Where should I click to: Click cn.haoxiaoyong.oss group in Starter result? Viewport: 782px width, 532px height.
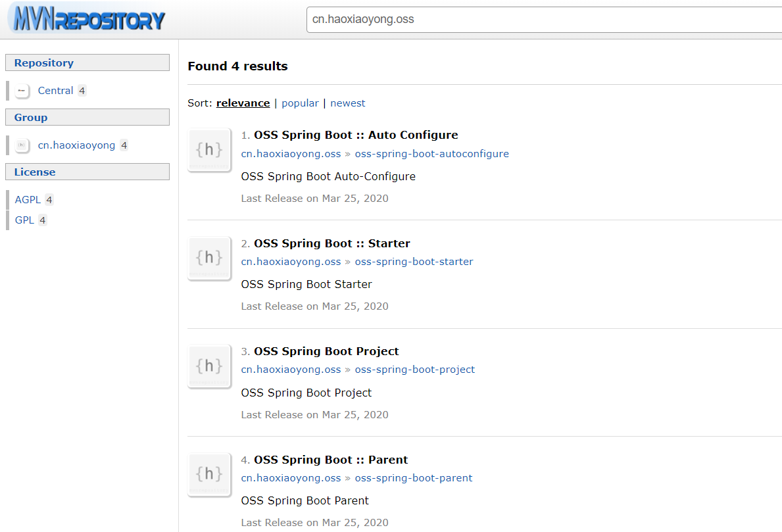click(x=291, y=262)
